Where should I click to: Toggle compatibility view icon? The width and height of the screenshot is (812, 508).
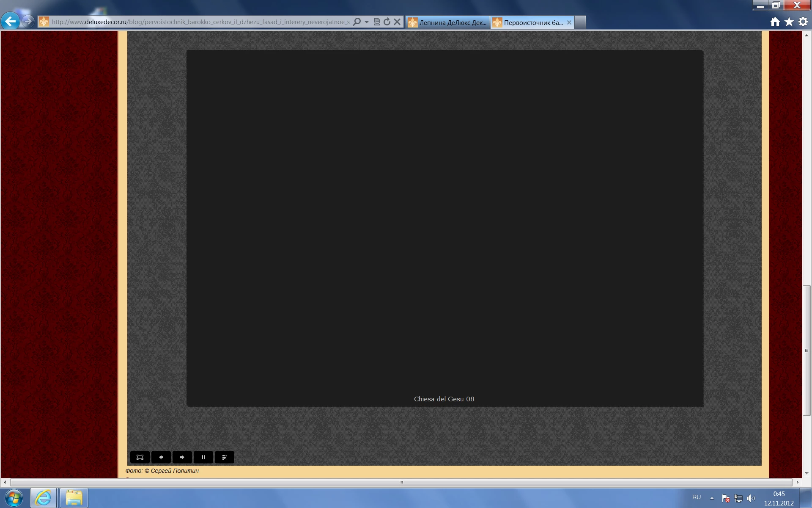pos(377,22)
